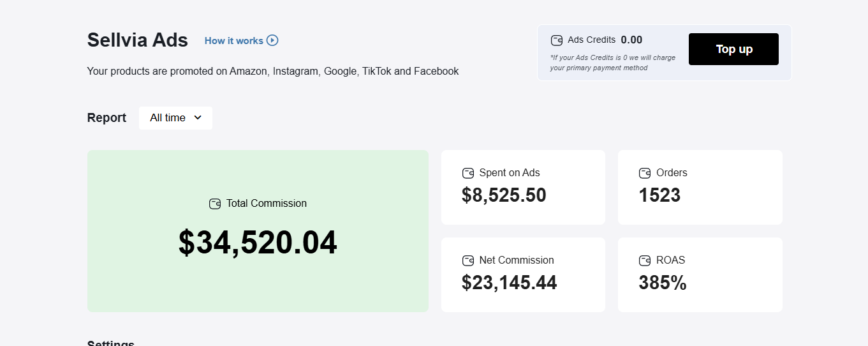The width and height of the screenshot is (868, 346).
Task: Click the play icon beside How it works
Action: pyautogui.click(x=272, y=40)
